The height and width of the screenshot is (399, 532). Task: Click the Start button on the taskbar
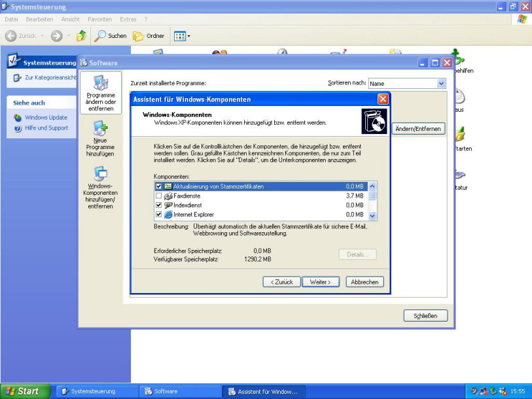click(24, 391)
